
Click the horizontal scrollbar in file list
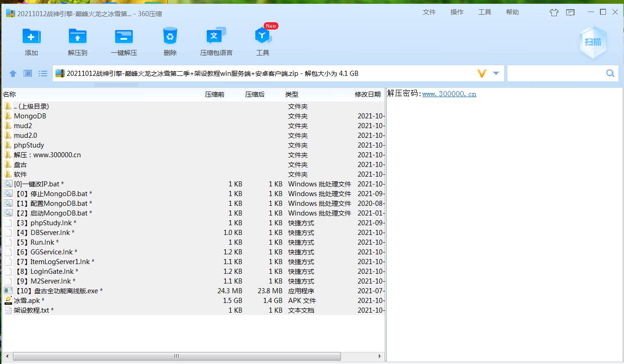(177, 357)
